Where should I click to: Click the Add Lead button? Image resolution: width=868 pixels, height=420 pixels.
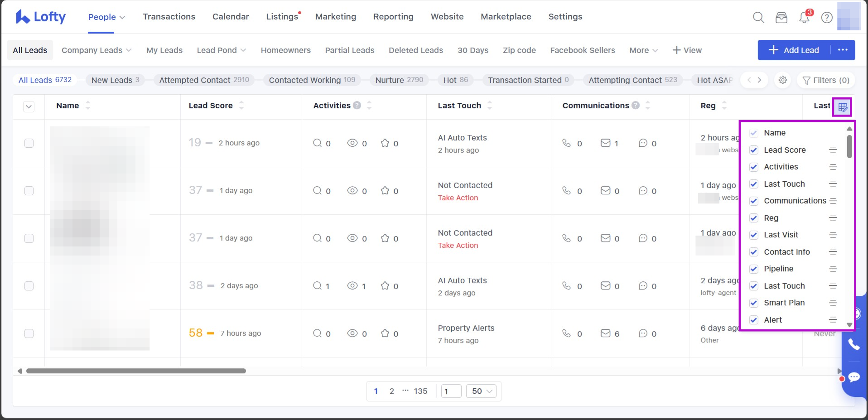click(x=794, y=50)
